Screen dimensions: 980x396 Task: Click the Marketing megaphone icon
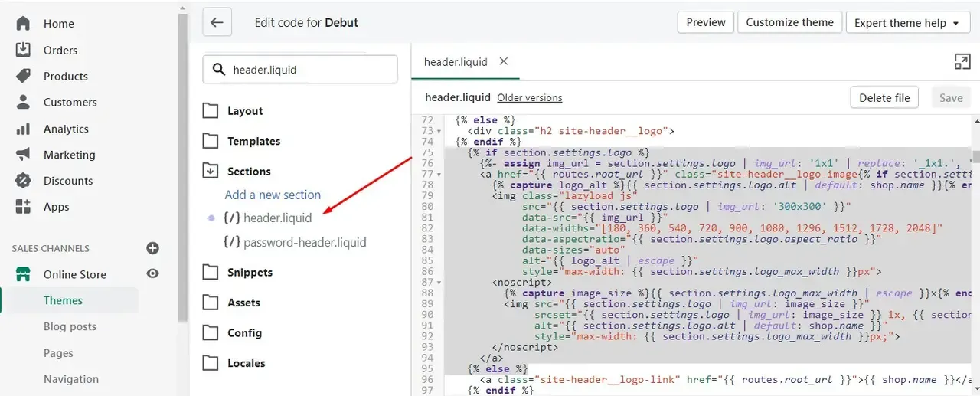(23, 155)
